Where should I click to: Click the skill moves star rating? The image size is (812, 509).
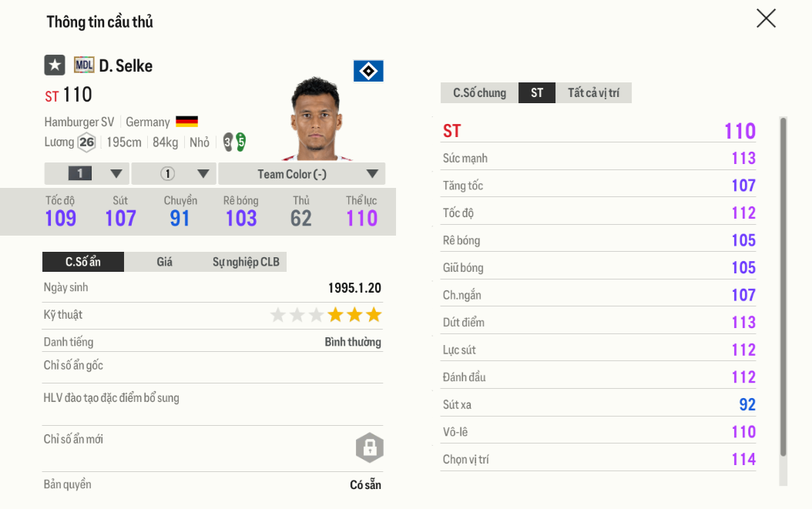[325, 315]
